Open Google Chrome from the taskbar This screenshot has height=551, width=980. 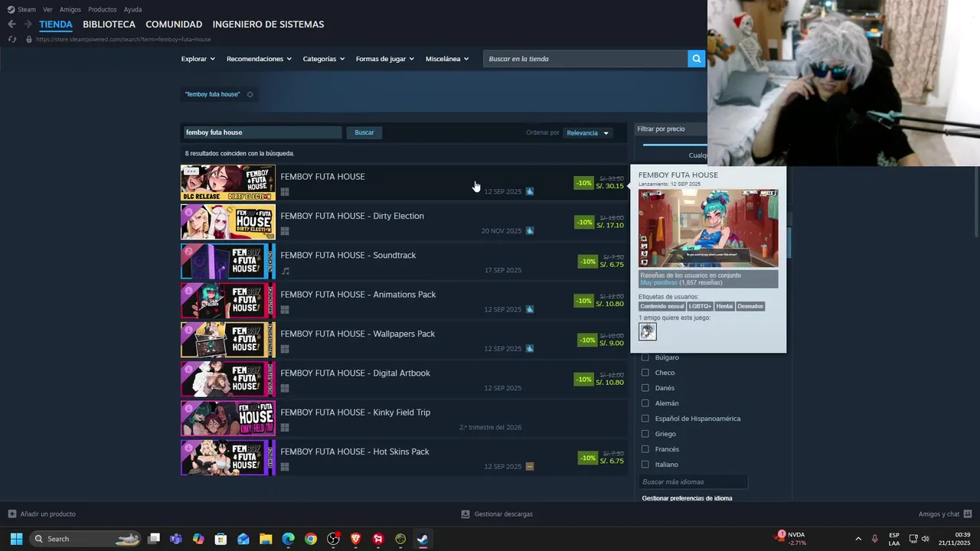(310, 539)
